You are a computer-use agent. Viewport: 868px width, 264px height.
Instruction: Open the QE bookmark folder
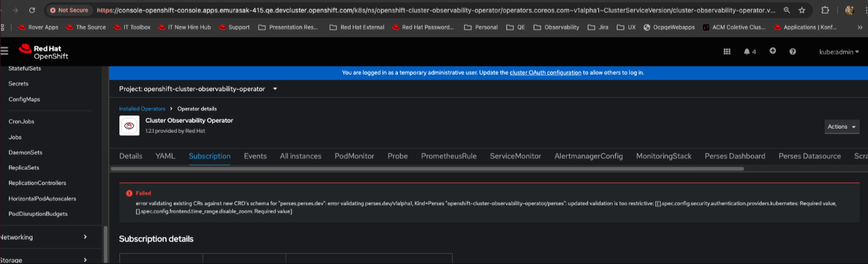(516, 27)
